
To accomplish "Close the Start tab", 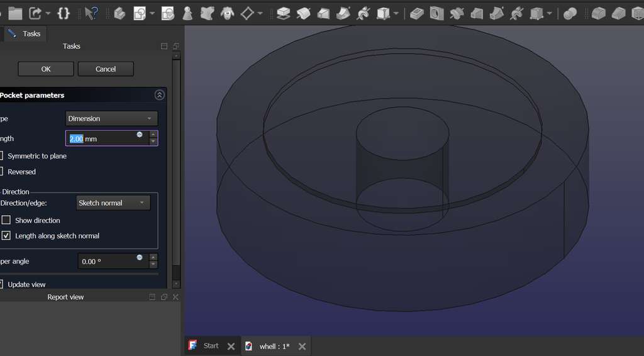I will coord(231,346).
